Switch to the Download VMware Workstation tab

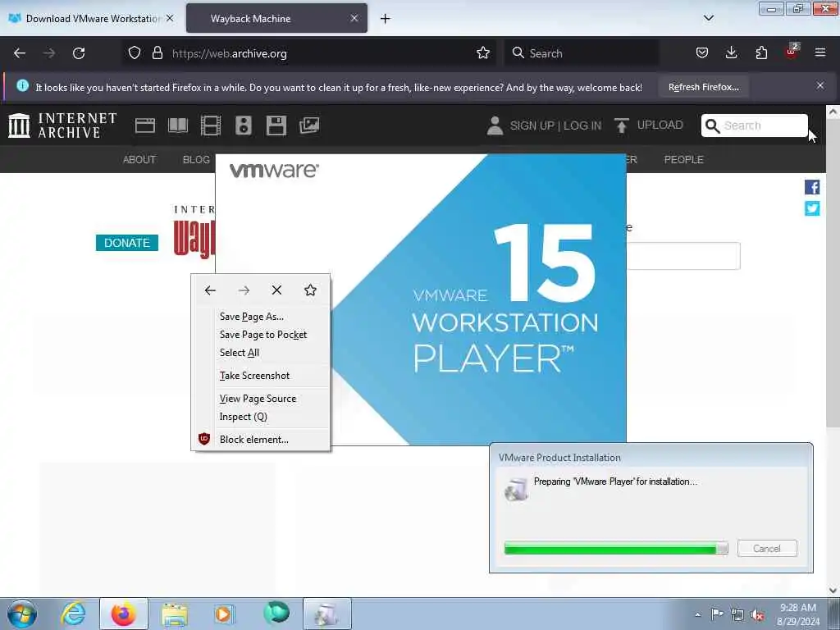(x=91, y=18)
